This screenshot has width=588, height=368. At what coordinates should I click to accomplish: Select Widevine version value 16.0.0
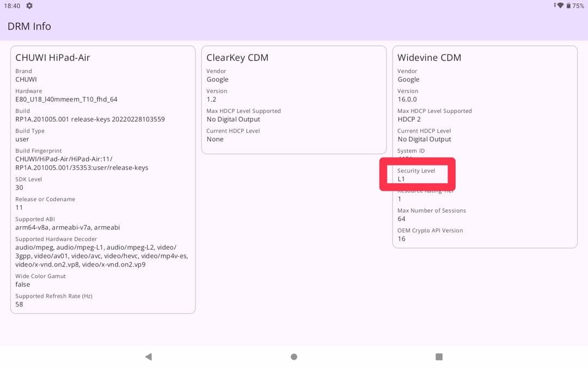407,99
